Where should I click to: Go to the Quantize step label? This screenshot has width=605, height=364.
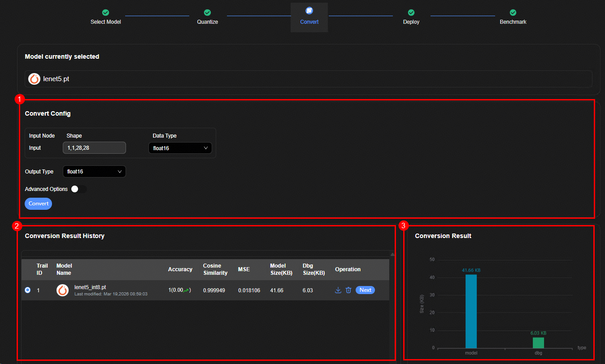pyautogui.click(x=207, y=22)
